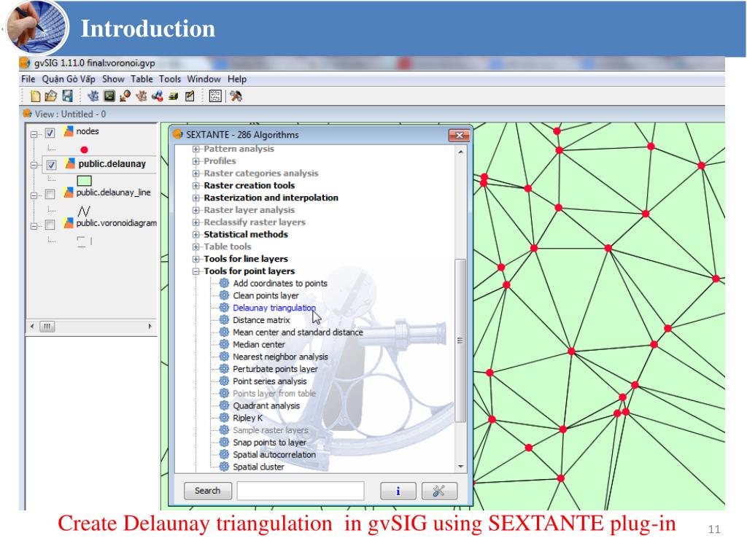Select the Point series analysis algorithm
Viewport: 747px width, 560px height.
pyautogui.click(x=270, y=381)
